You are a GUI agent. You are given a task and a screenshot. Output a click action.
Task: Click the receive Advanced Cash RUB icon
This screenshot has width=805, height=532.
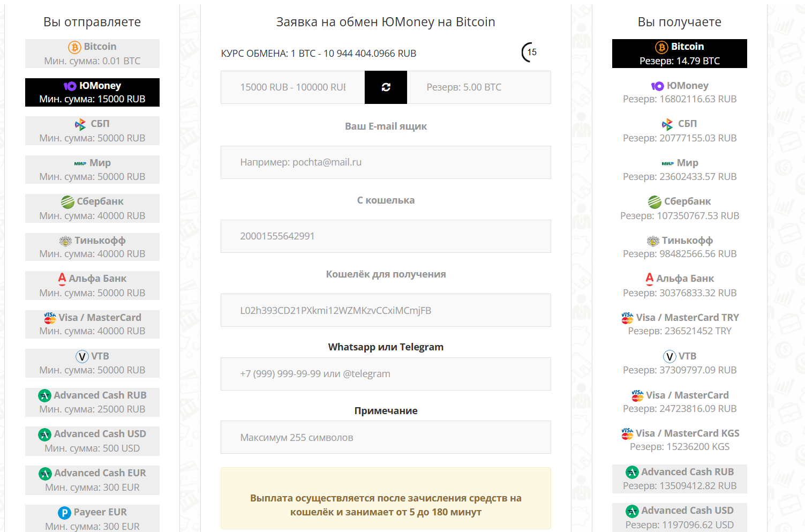(633, 473)
